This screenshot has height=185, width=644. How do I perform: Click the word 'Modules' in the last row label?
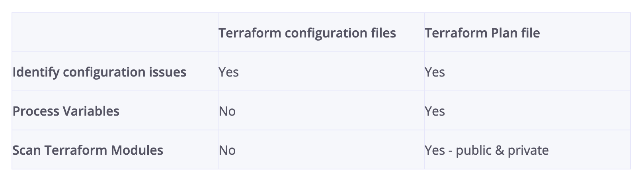pos(137,150)
